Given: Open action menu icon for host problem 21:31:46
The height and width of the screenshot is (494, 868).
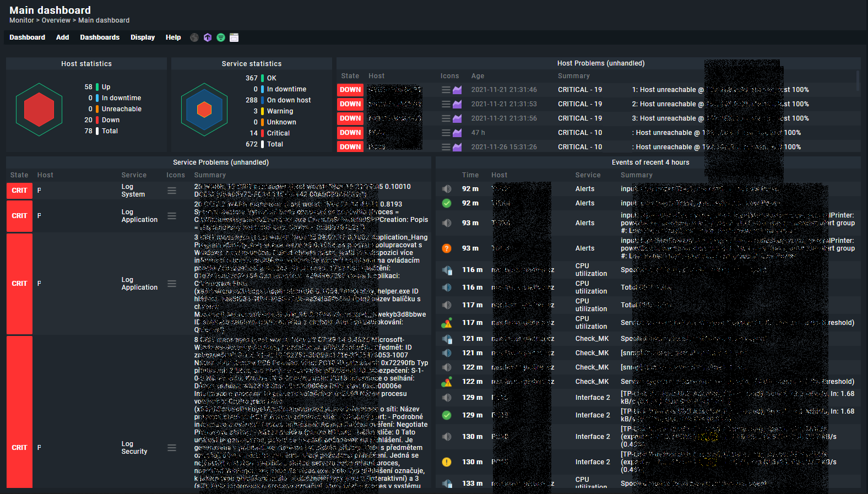Looking at the screenshot, I should point(446,90).
